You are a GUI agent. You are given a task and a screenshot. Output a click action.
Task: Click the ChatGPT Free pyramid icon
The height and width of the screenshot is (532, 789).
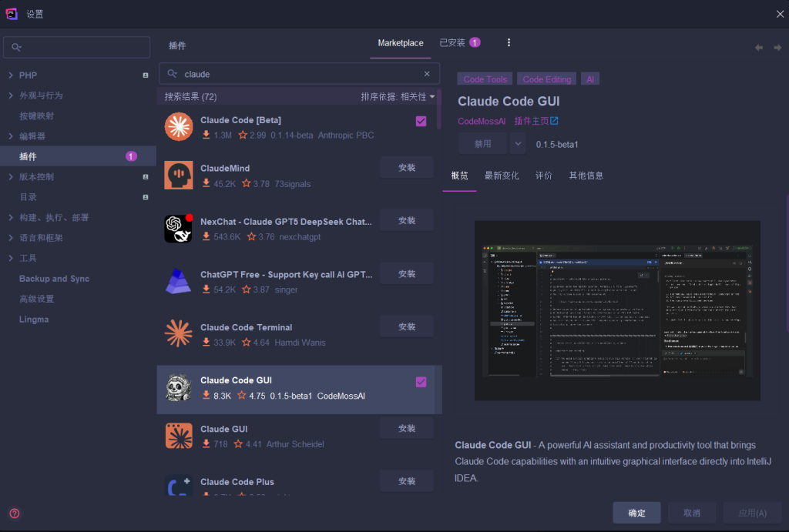click(x=179, y=281)
